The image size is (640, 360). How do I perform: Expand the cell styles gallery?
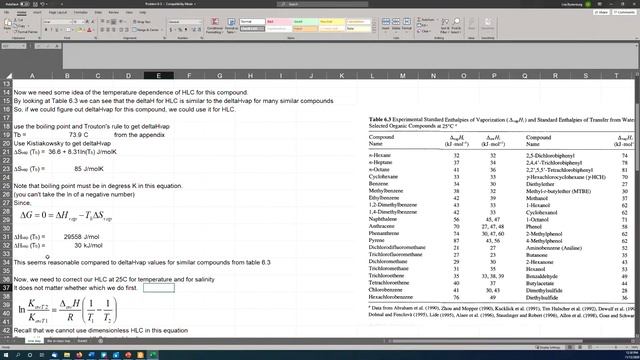[374, 31]
